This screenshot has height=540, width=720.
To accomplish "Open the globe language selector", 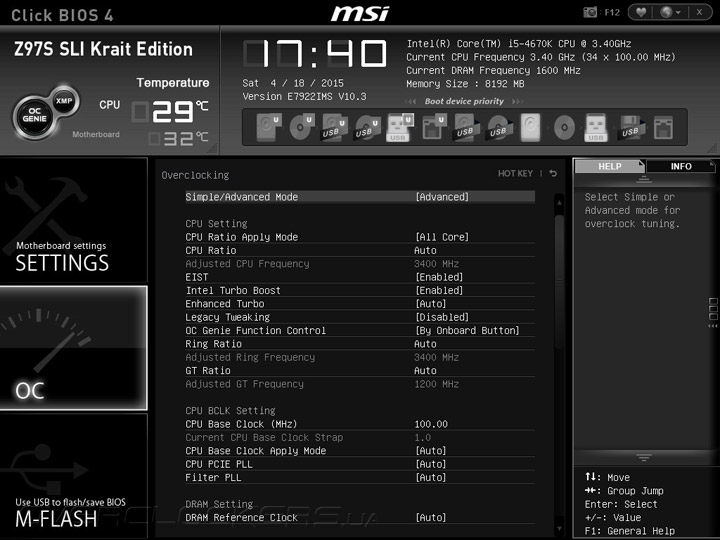I will (x=670, y=12).
